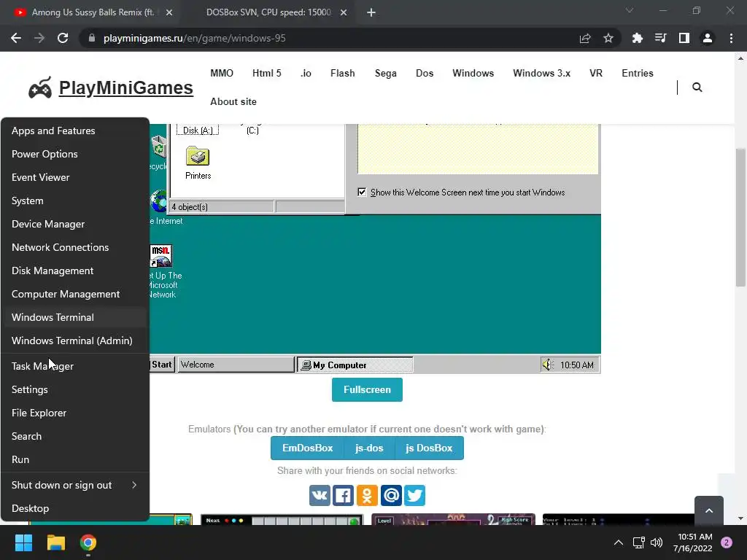Select Disk Management menu item
The image size is (747, 560).
tap(75, 271)
